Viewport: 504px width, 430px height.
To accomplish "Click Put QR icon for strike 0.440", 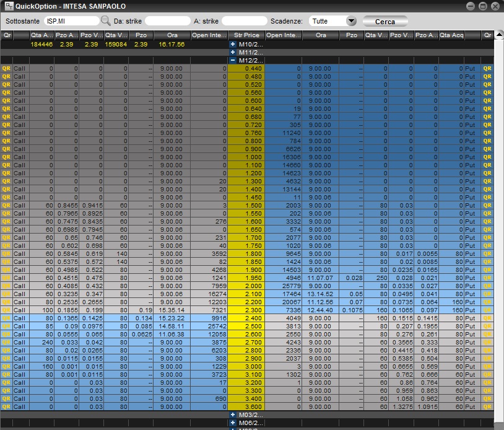I will (x=487, y=69).
